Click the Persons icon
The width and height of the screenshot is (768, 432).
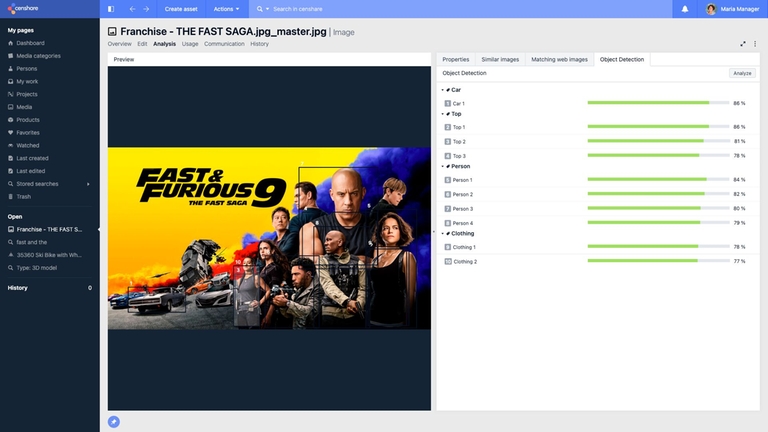coord(10,69)
